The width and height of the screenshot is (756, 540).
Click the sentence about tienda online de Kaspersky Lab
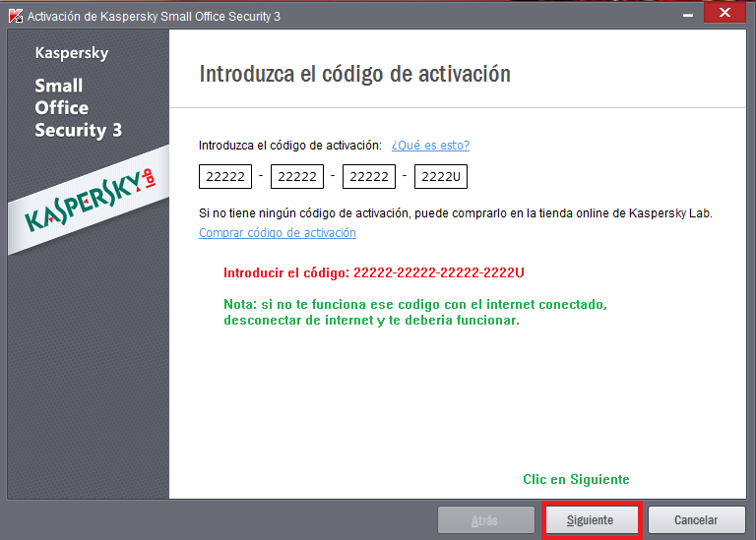coord(456,212)
